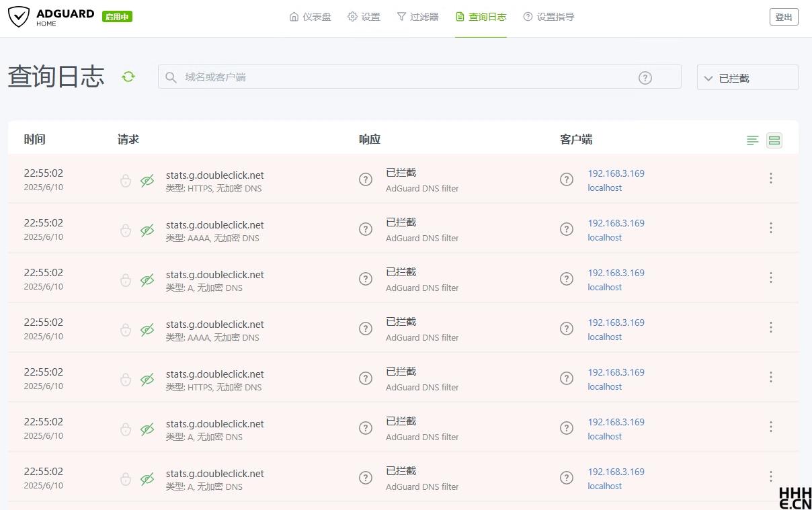Switch to the detailed rows view icon
Viewport: 812px width, 510px height.
[774, 140]
